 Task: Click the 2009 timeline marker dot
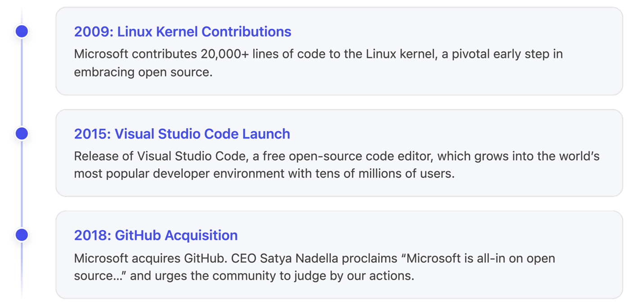click(22, 31)
